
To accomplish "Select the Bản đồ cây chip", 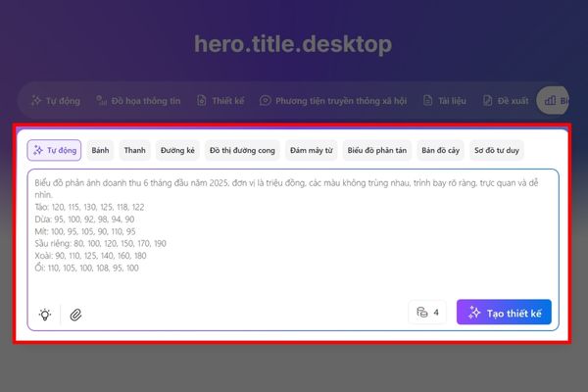I will pyautogui.click(x=441, y=150).
